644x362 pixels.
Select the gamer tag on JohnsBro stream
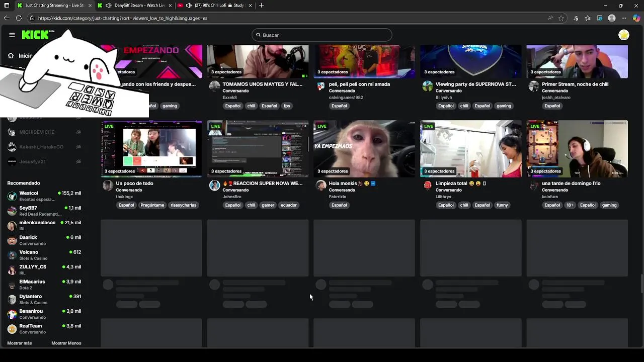tap(268, 205)
